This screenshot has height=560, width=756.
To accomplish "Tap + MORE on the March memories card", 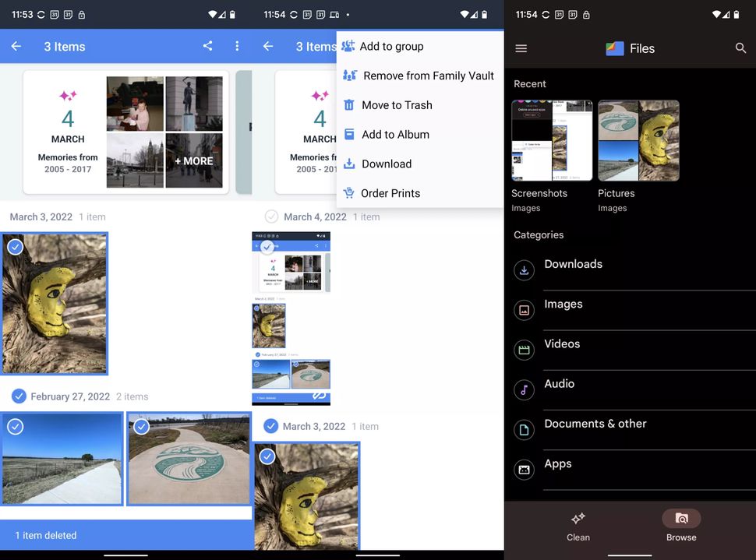I will point(194,160).
